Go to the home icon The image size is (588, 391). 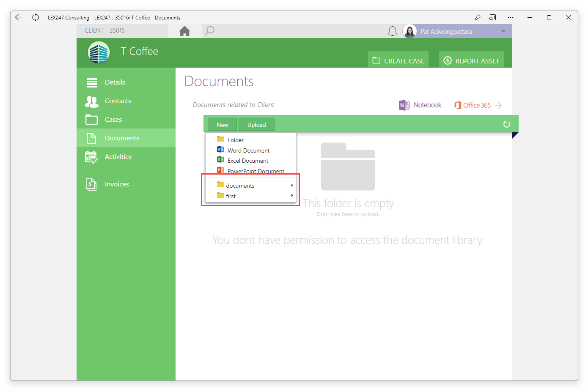[184, 31]
